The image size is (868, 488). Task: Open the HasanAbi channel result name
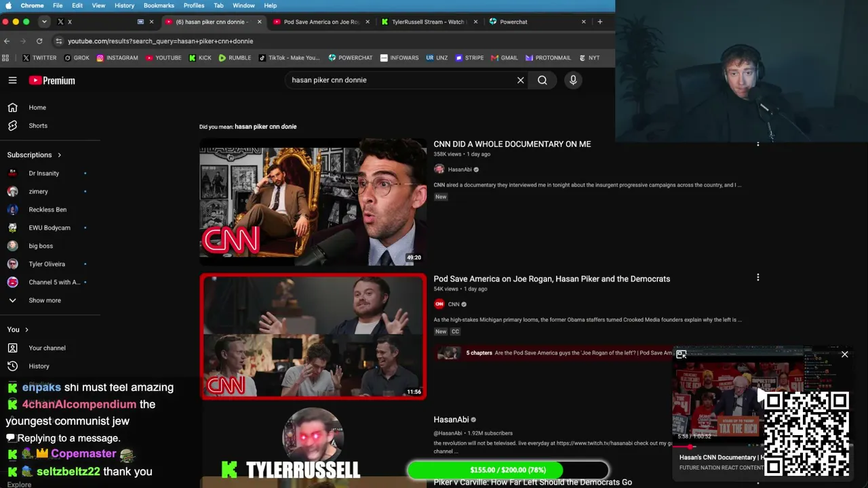(x=452, y=420)
